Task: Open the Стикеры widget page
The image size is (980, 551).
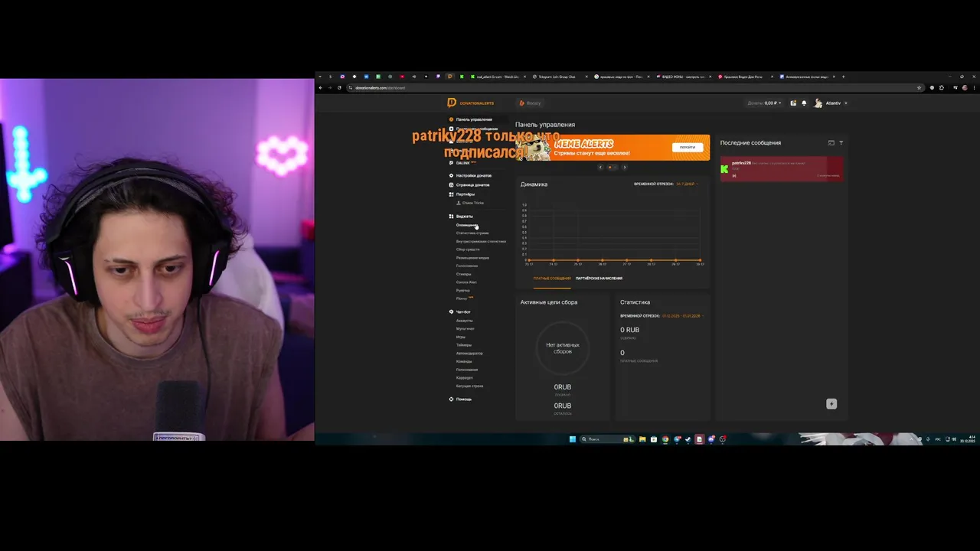Action: tap(464, 274)
